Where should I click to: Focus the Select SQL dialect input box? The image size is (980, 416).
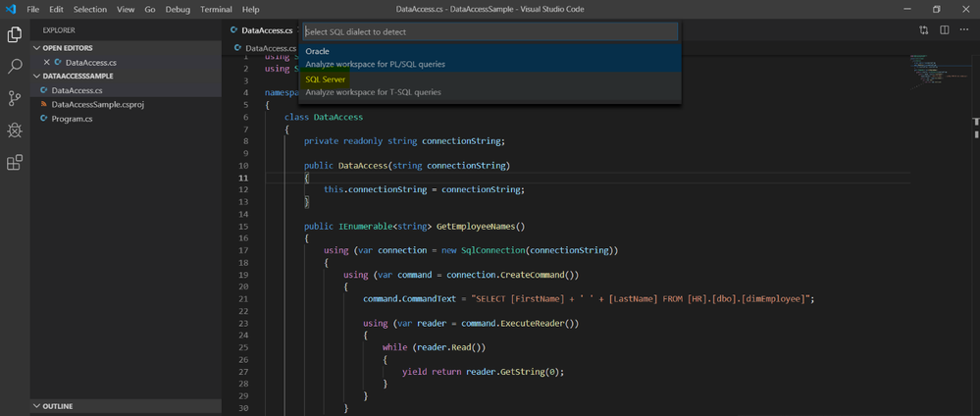tap(490, 31)
